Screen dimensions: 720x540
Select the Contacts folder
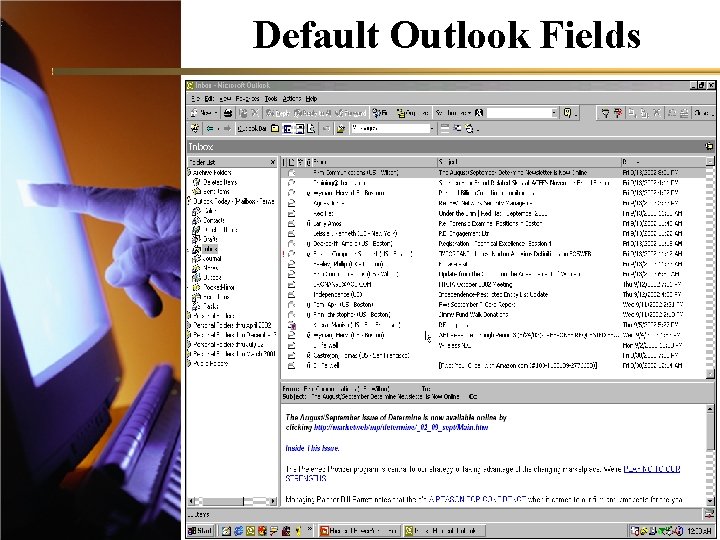214,220
